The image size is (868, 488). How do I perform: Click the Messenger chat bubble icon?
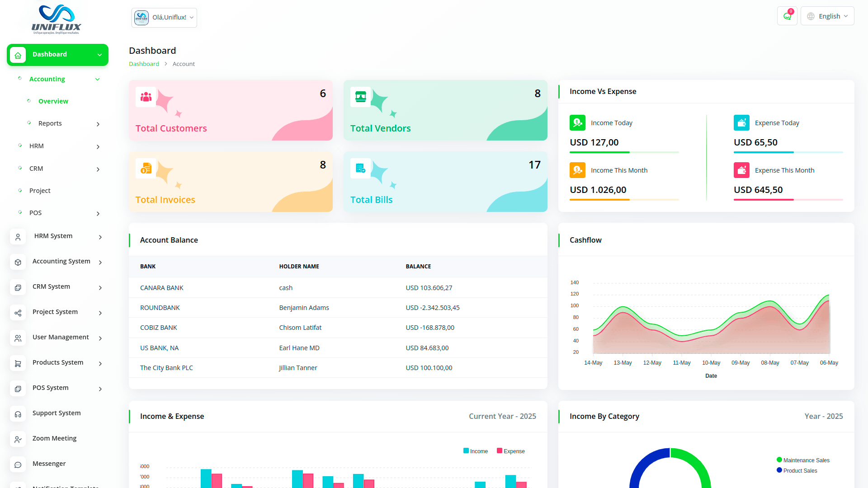click(x=18, y=465)
